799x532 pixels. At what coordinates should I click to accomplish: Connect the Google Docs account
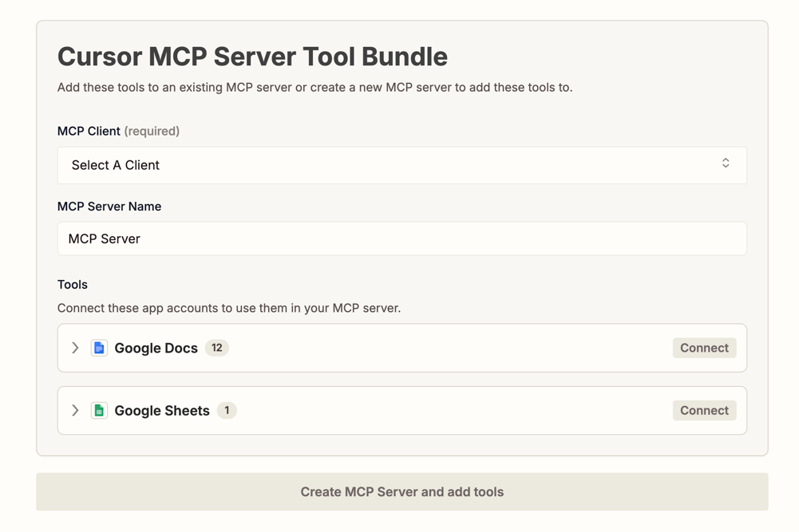[704, 348]
